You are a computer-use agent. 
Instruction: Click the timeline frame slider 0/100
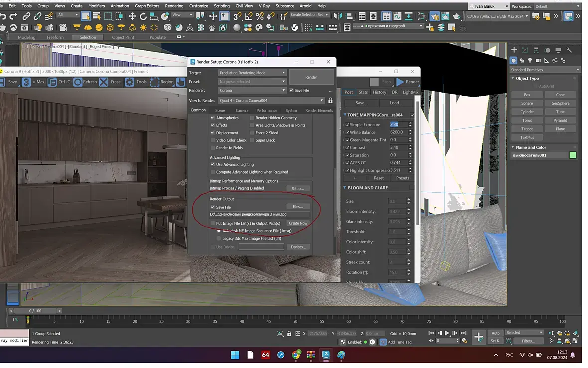point(35,311)
